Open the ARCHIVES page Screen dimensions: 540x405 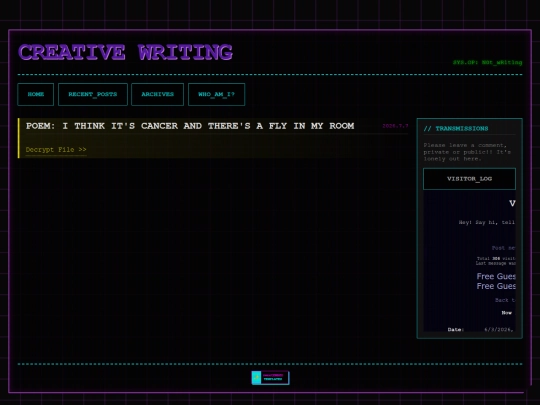(x=157, y=94)
